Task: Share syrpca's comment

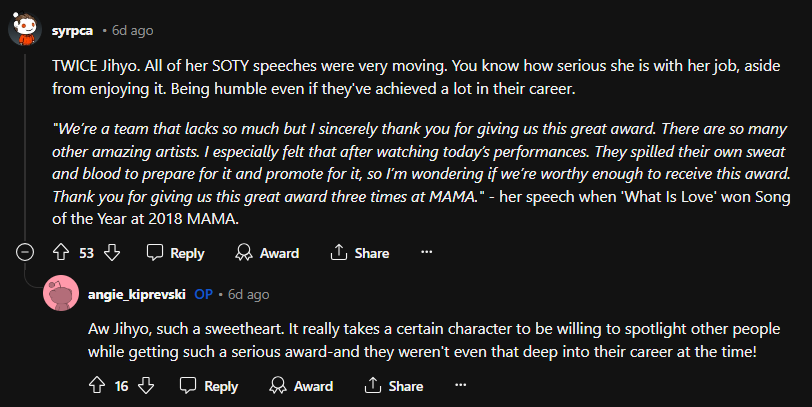Action: (x=360, y=253)
